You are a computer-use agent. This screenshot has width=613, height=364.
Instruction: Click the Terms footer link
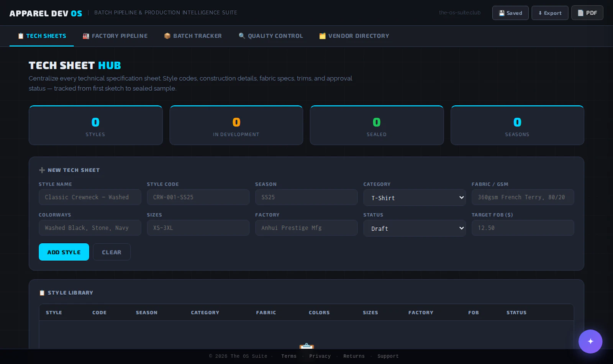(289, 356)
